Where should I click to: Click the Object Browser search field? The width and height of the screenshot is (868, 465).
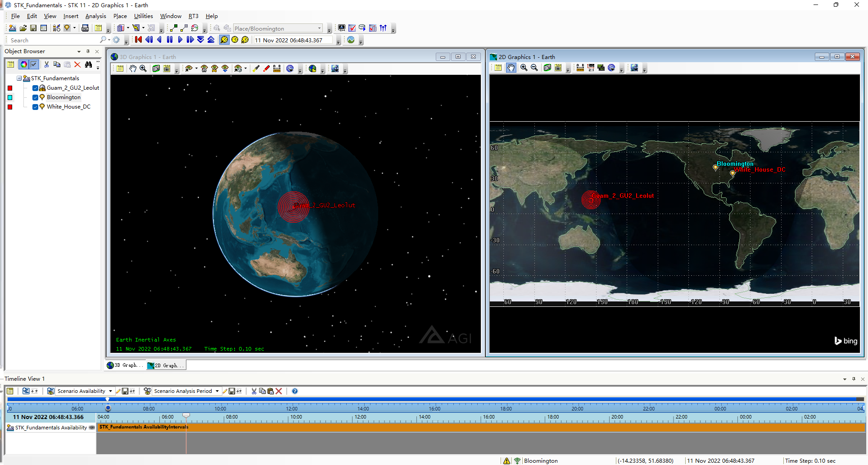point(54,40)
